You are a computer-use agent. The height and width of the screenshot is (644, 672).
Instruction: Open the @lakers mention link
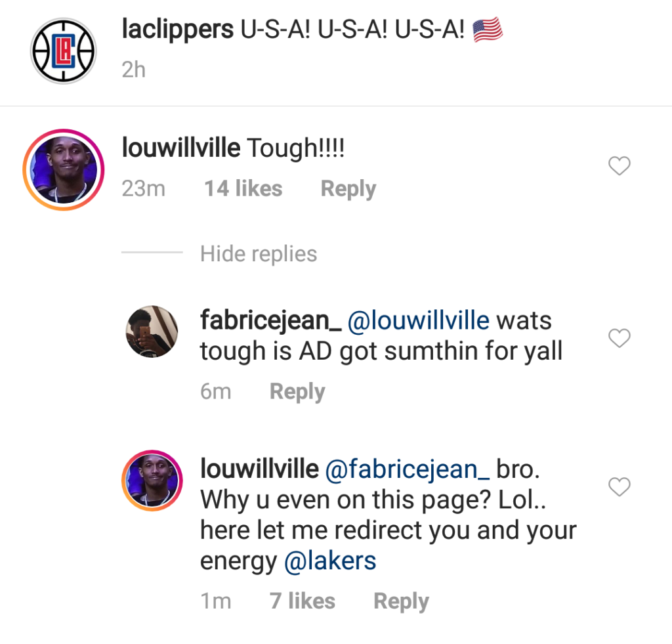click(x=330, y=561)
